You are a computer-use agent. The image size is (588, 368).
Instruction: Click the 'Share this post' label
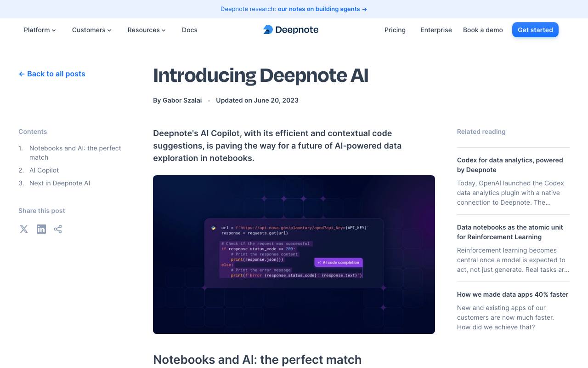(x=42, y=211)
